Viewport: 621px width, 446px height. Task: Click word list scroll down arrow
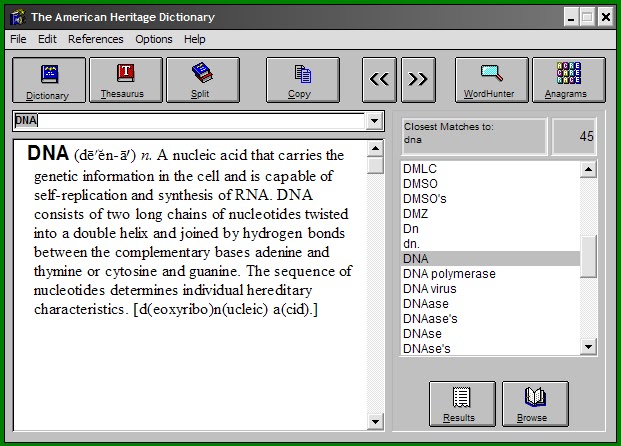pos(589,347)
